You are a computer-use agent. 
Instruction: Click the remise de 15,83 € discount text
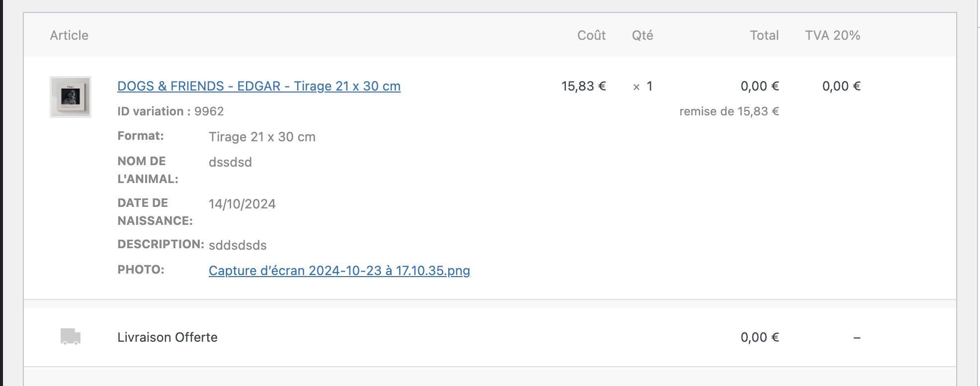[729, 111]
